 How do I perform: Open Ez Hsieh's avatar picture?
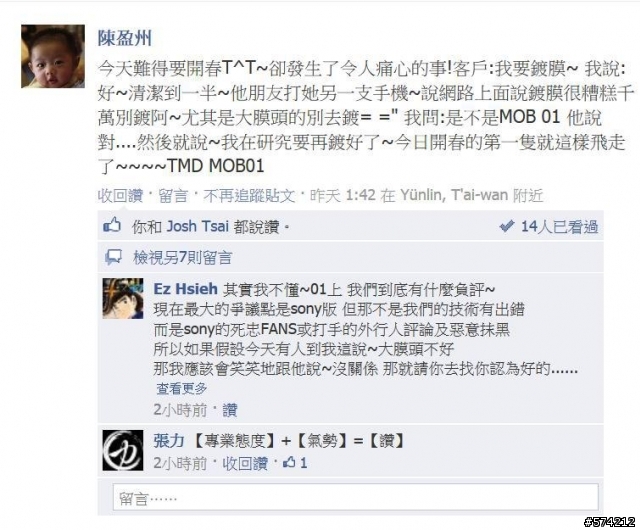[123, 298]
